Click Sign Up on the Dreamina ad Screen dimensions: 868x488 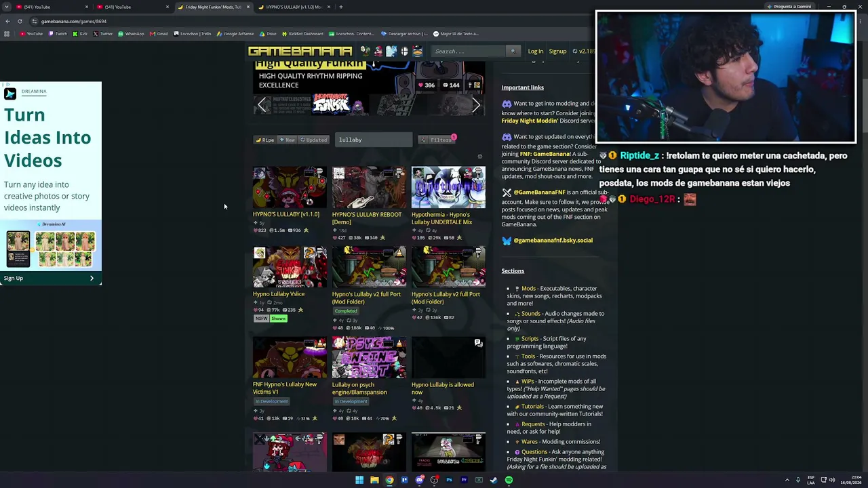51,278
